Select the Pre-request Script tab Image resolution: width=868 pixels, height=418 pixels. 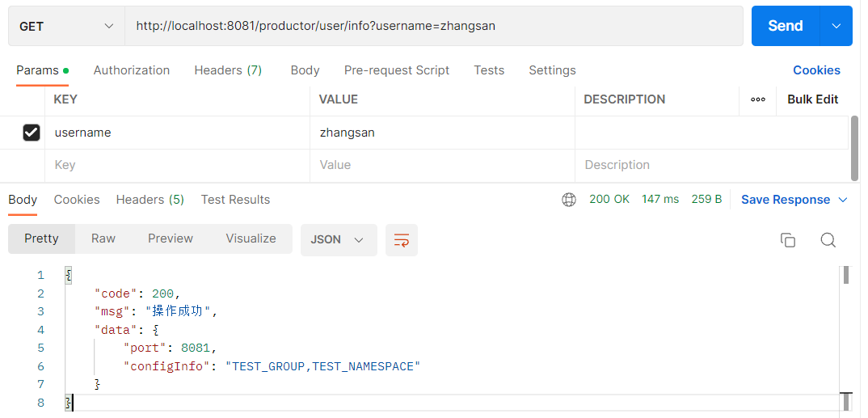(396, 70)
